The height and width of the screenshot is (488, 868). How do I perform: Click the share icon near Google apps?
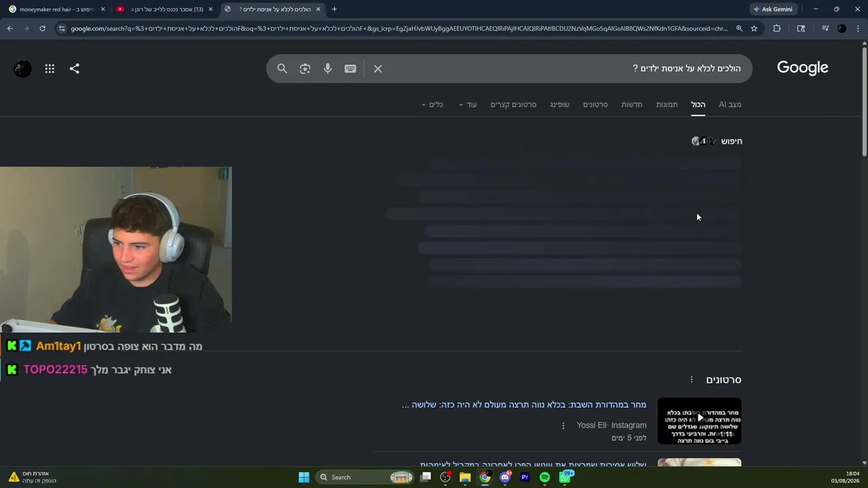point(75,68)
